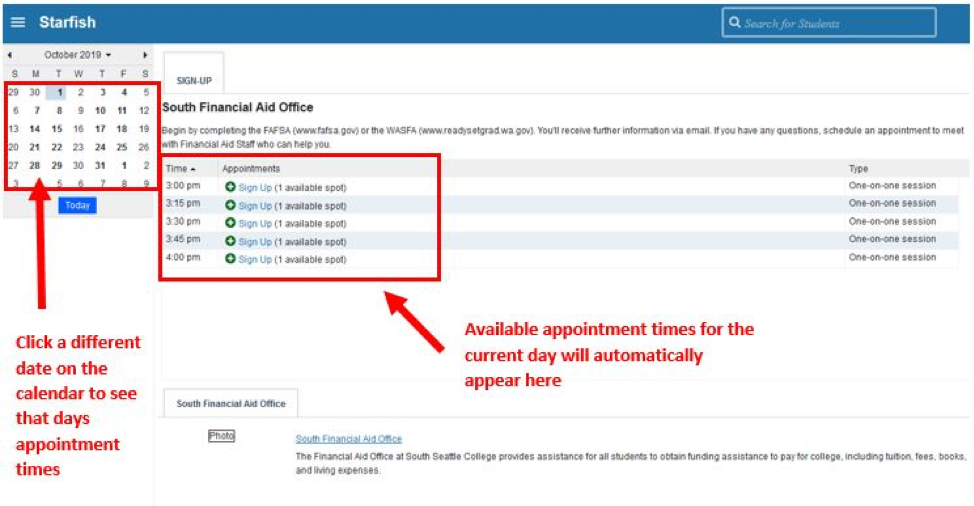This screenshot has height=506, width=974.
Task: Select September 30 on the calendar
Action: [35, 93]
